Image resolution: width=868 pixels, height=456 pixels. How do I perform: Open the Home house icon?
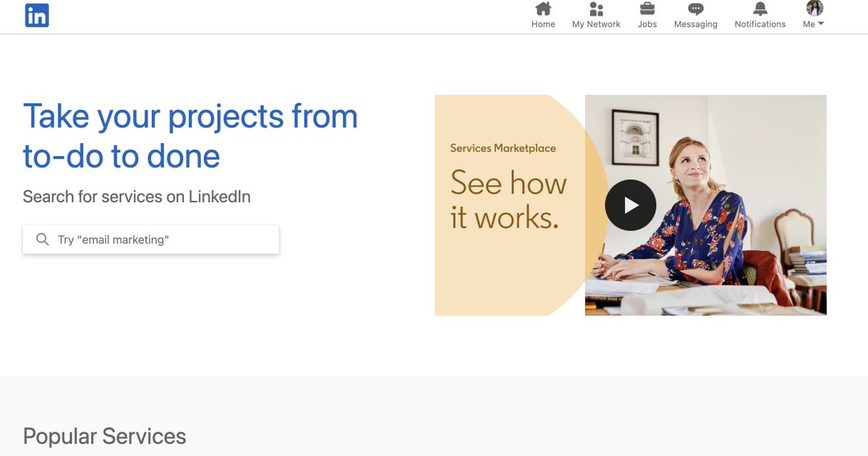pos(543,9)
